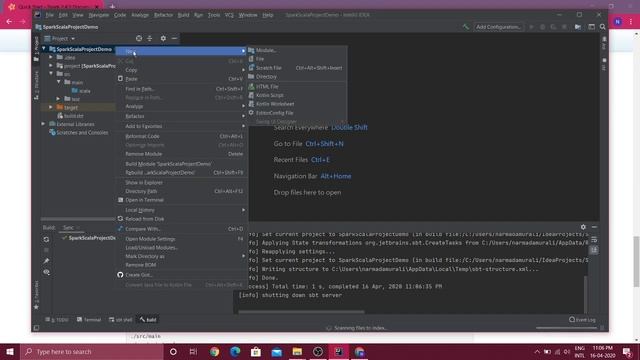Screen dimensions: 640x360
Task: Open Microsoft Edge from the taskbar
Action: (x=235, y=351)
